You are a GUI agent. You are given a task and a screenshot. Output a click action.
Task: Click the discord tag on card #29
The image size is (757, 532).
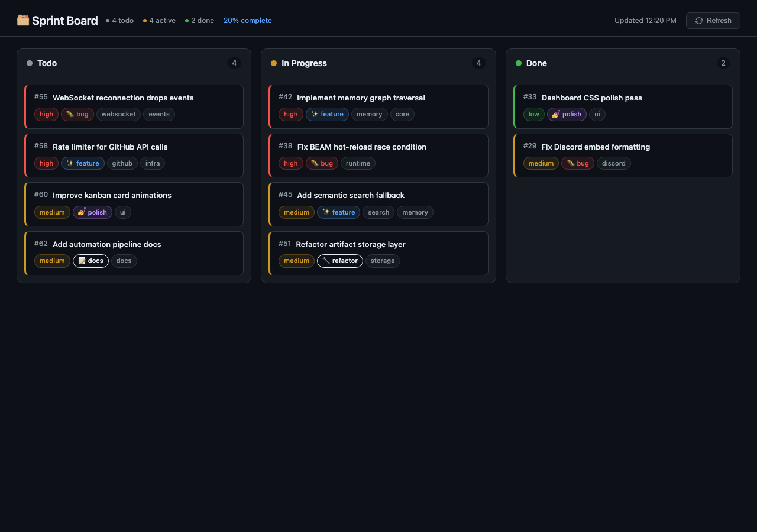[613, 164]
